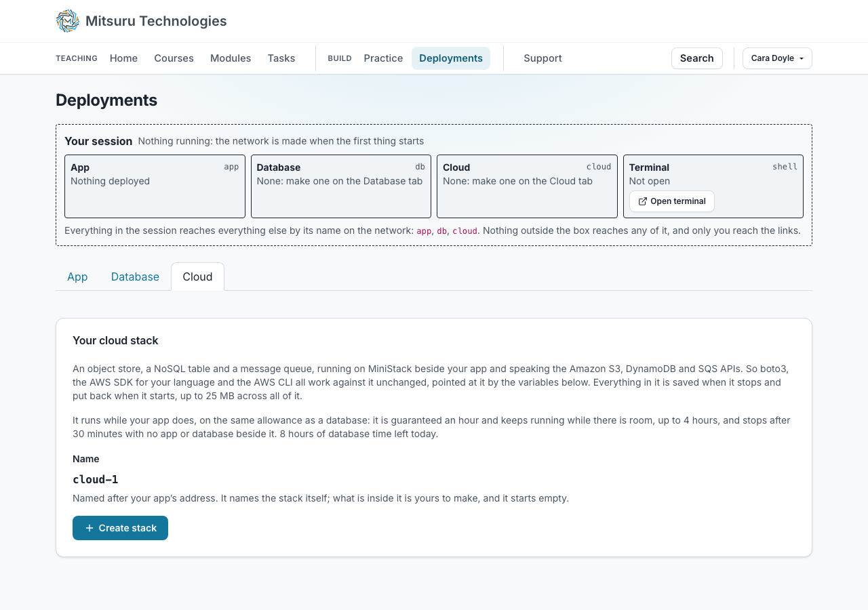The image size is (868, 610).
Task: Select the Deployments nav item
Action: tap(451, 58)
